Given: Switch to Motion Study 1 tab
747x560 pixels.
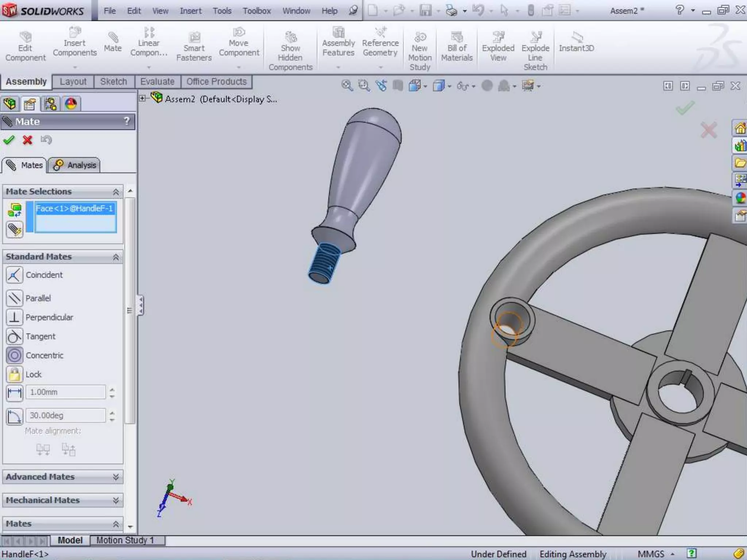Looking at the screenshot, I should (125, 540).
